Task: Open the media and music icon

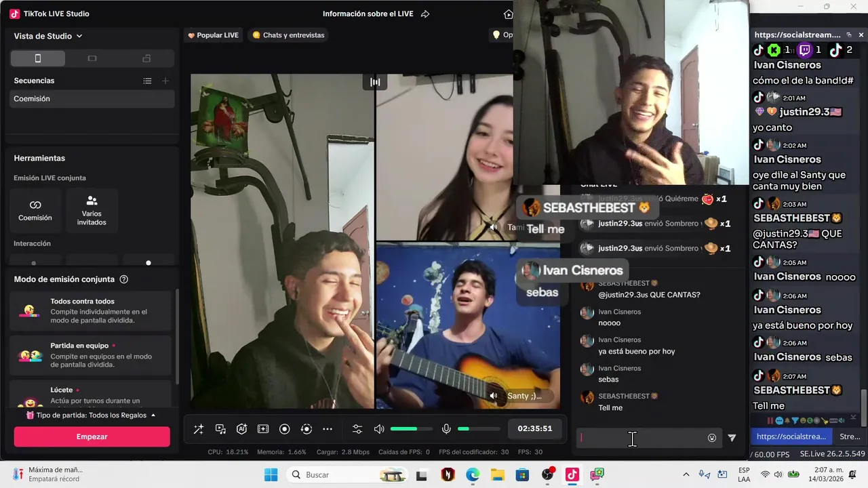Action: click(220, 429)
